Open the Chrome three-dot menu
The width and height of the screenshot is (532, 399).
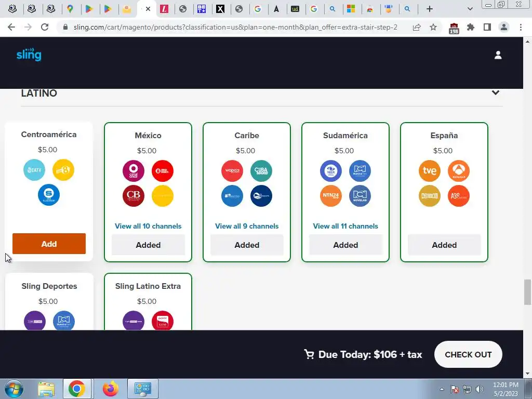tap(521, 27)
